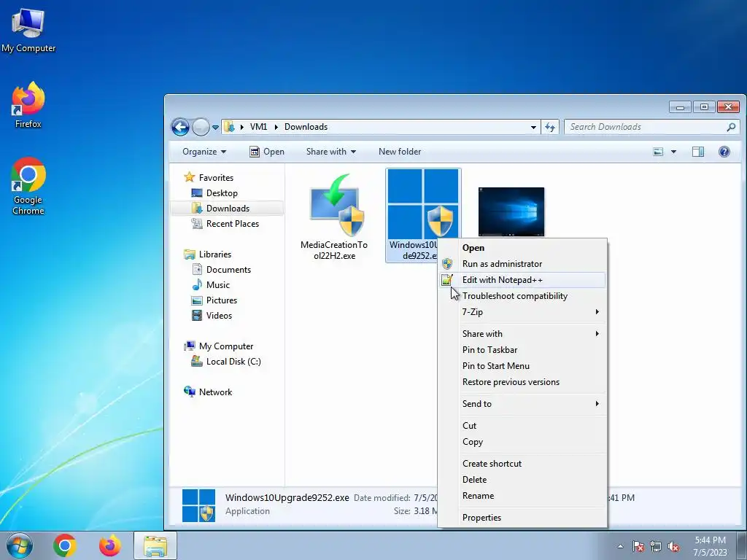Open My Computer desktop icon
This screenshot has height=560, width=747.
(x=28, y=30)
